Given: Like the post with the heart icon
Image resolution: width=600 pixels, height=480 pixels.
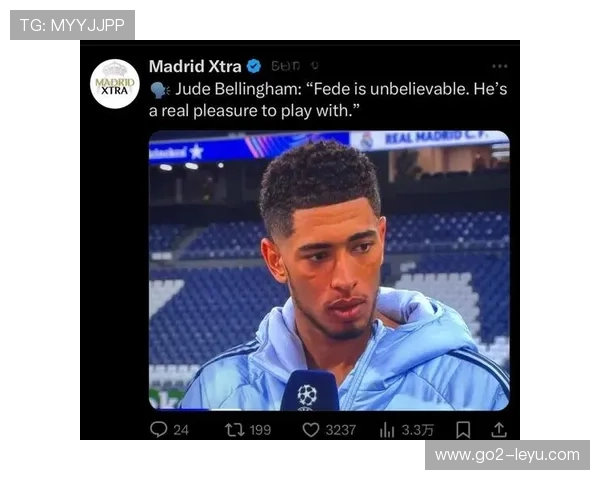Looking at the screenshot, I should [311, 429].
